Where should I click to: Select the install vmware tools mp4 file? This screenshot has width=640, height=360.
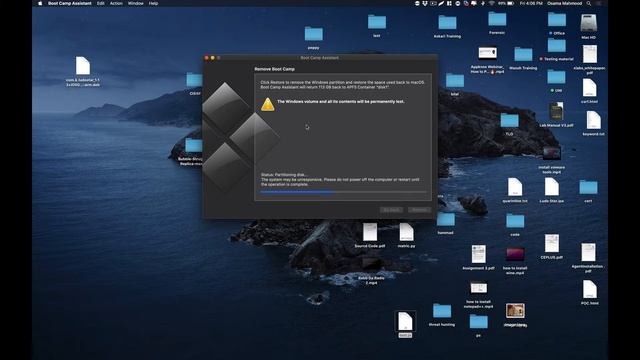(x=552, y=154)
